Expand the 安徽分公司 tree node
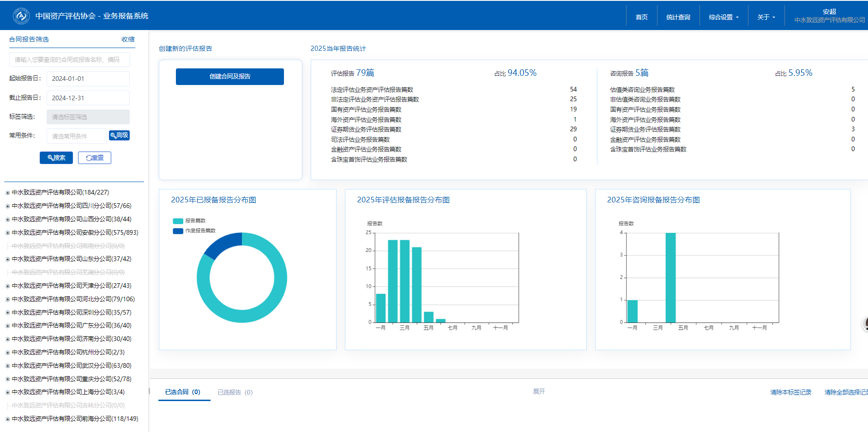Screen dimensions: 868x432 pos(7,233)
